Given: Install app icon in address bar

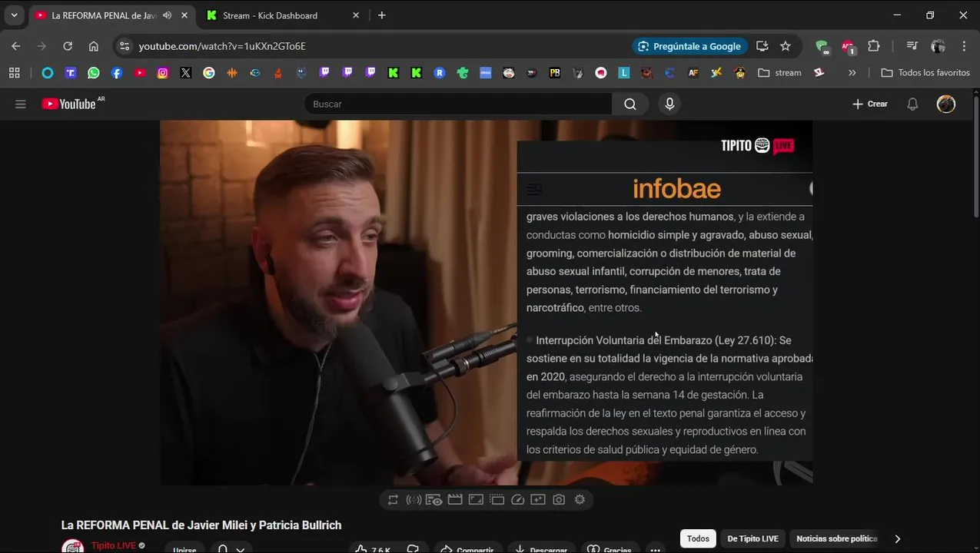Looking at the screenshot, I should coord(762,46).
